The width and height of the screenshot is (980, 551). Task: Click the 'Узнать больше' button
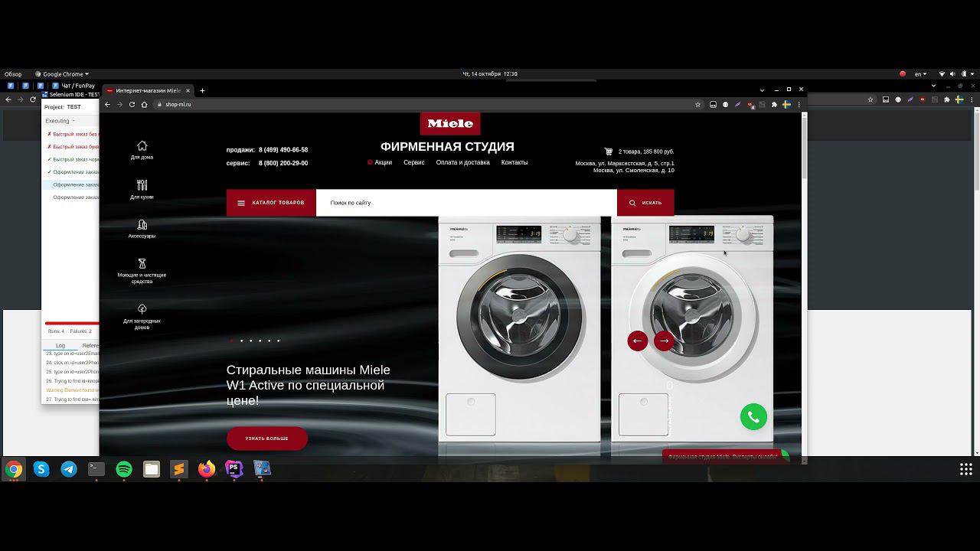267,439
